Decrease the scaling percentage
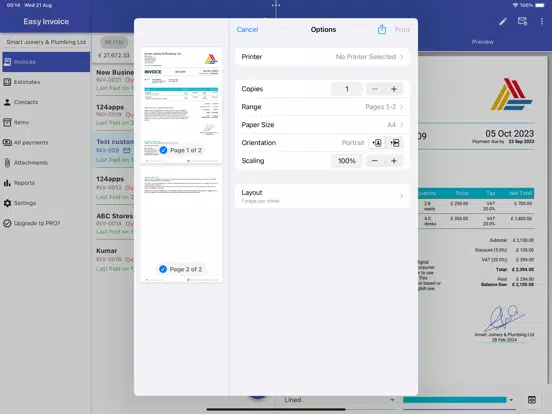552x414 pixels. coord(375,161)
